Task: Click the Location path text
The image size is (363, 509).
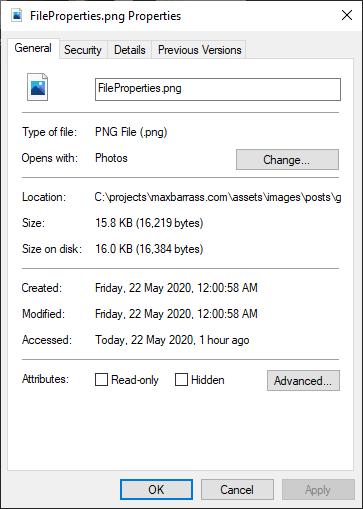Action: (x=218, y=197)
